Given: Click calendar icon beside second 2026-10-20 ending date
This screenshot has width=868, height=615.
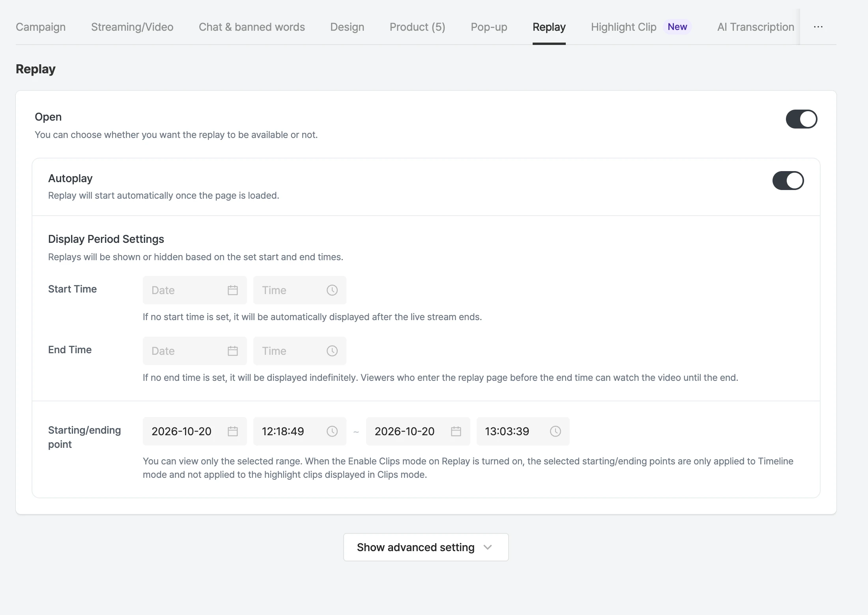Looking at the screenshot, I should click(x=456, y=431).
